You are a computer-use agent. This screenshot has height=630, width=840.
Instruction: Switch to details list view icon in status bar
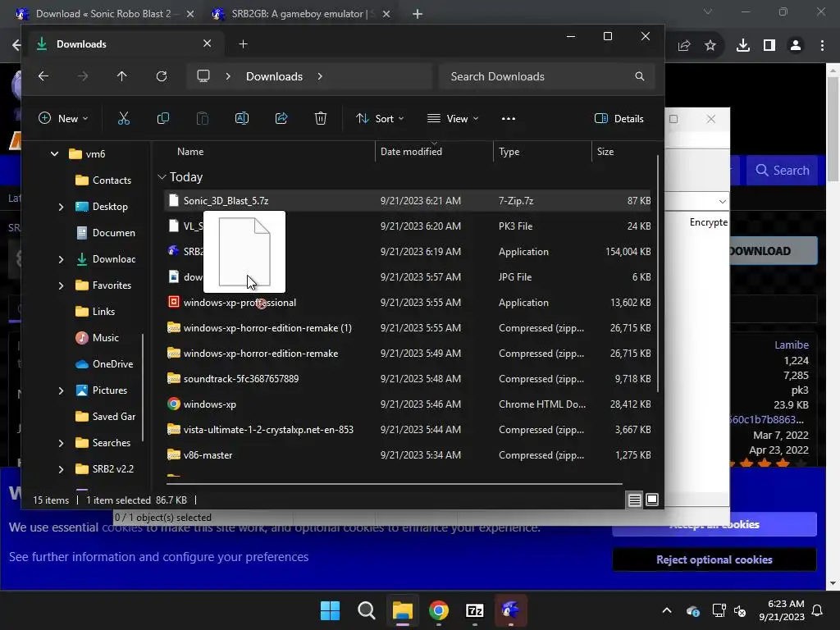click(x=635, y=500)
